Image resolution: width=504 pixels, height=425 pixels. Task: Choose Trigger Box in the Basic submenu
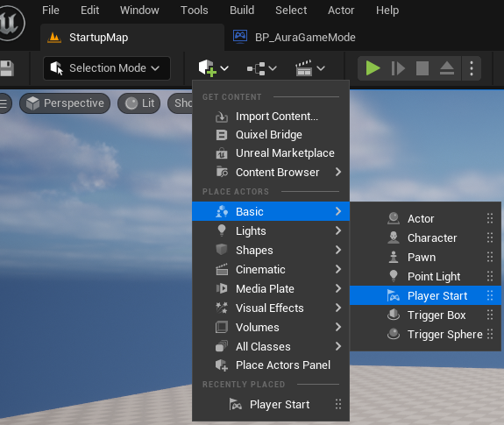coord(425,315)
